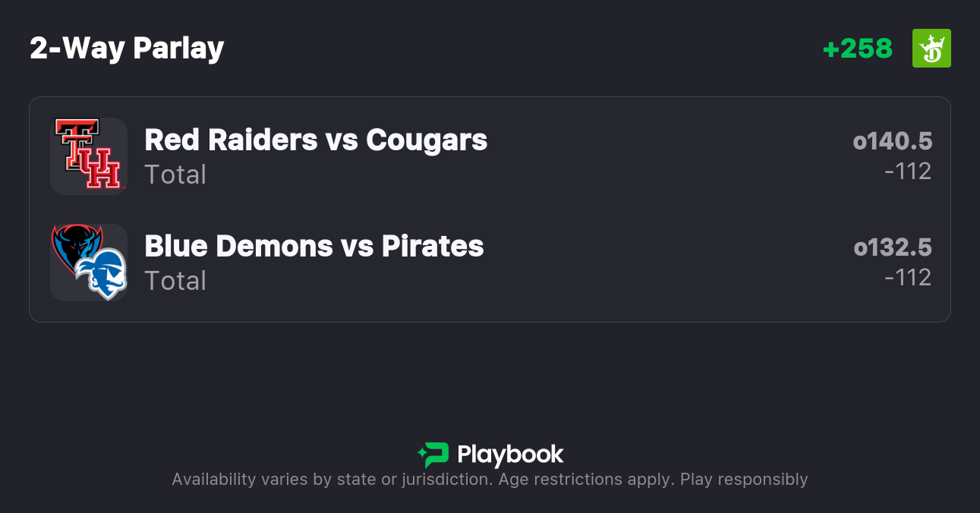Open the Blue Demons vs Pirates matchup
980x513 pixels.
pos(314,246)
